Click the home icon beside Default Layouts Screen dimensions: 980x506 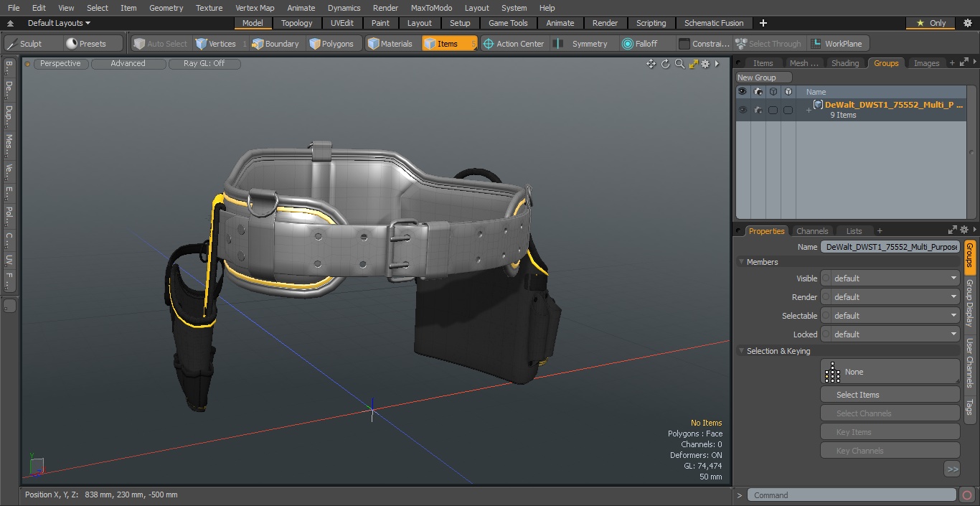(10, 23)
